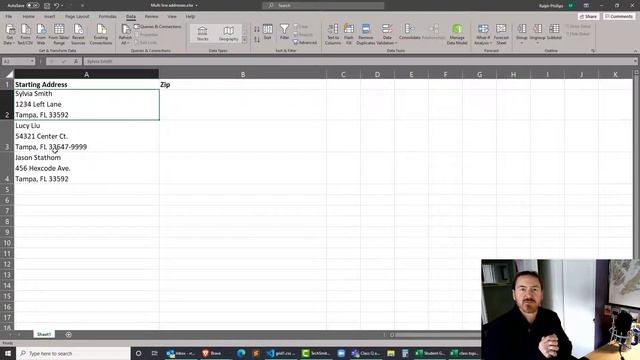Switch to the Review tab
This screenshot has height=360, width=640.
151,16
